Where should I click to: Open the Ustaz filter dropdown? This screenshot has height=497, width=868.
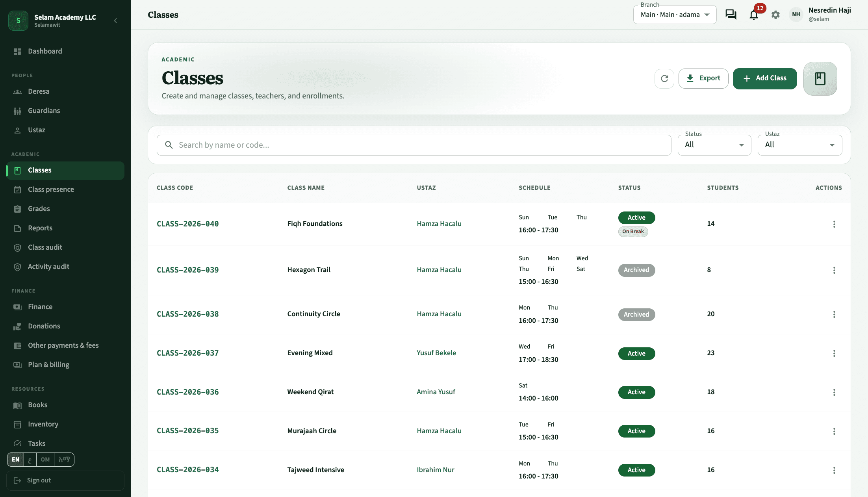coord(800,145)
